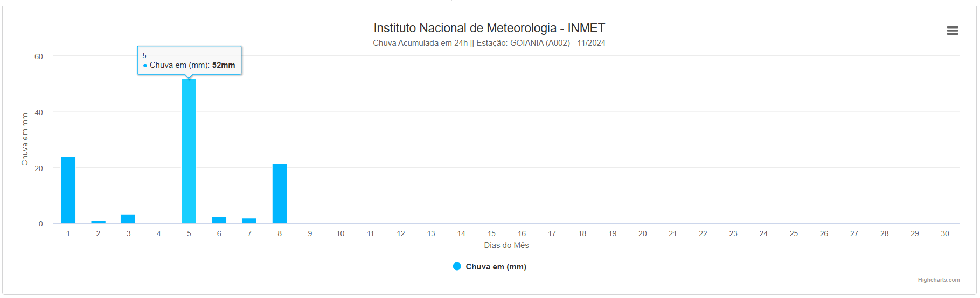980x298 pixels.
Task: Click the 52mm tooltip box
Action: pyautogui.click(x=189, y=60)
